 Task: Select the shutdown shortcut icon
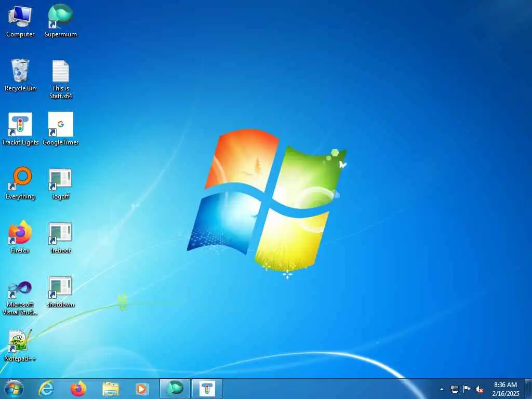(x=61, y=292)
